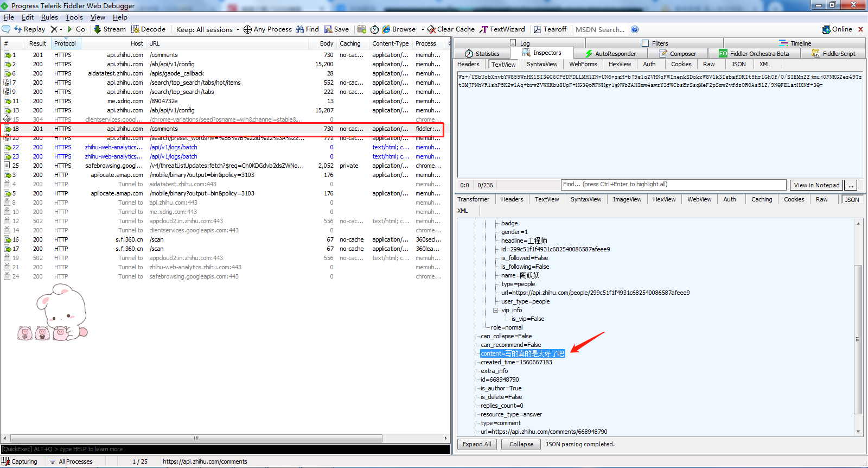Click the MSDN Search field
The image size is (868, 468).
point(600,29)
